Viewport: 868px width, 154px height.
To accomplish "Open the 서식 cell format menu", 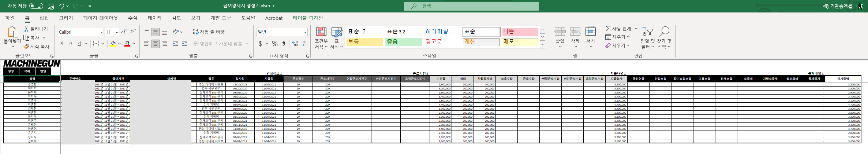I will pyautogui.click(x=591, y=37).
